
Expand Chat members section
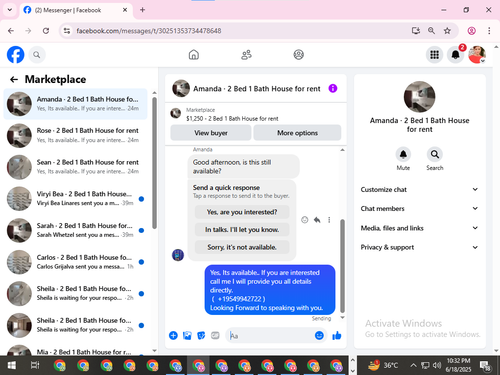pos(419,208)
